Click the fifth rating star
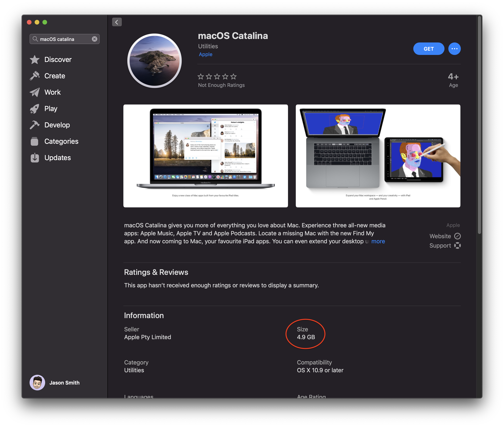Viewport: 504px width, 427px height. click(x=233, y=77)
